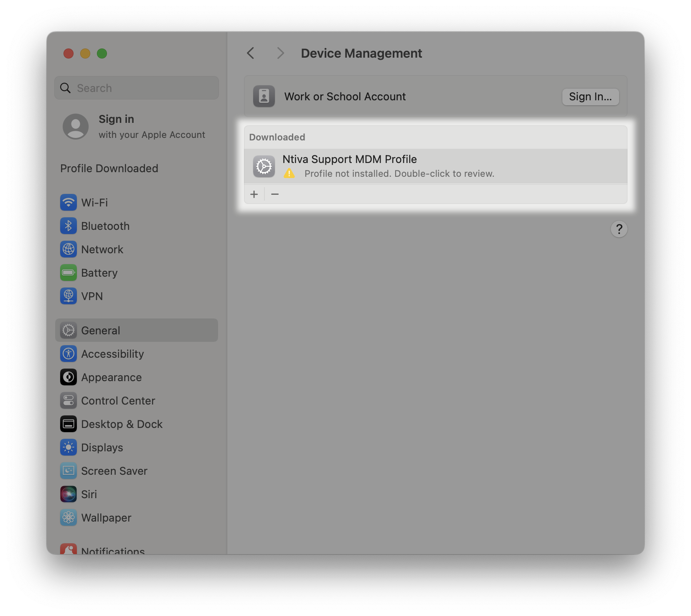The width and height of the screenshot is (691, 616).
Task: Open Accessibility settings label
Action: pyautogui.click(x=112, y=354)
